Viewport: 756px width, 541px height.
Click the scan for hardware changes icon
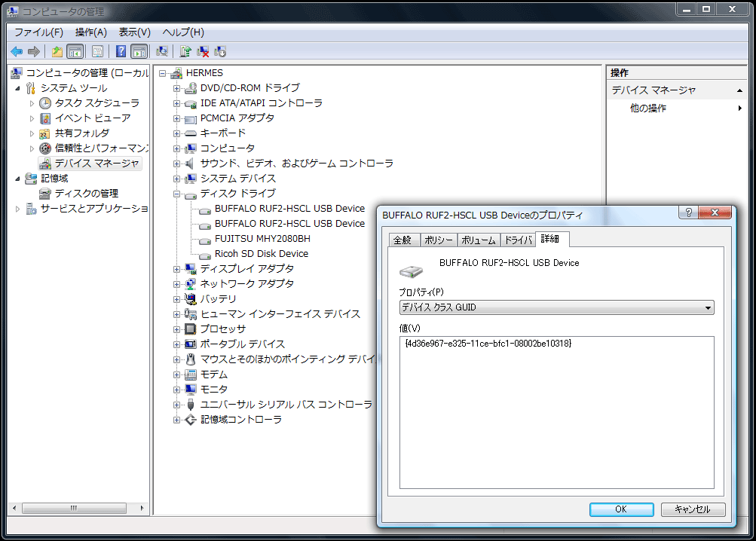click(x=162, y=51)
